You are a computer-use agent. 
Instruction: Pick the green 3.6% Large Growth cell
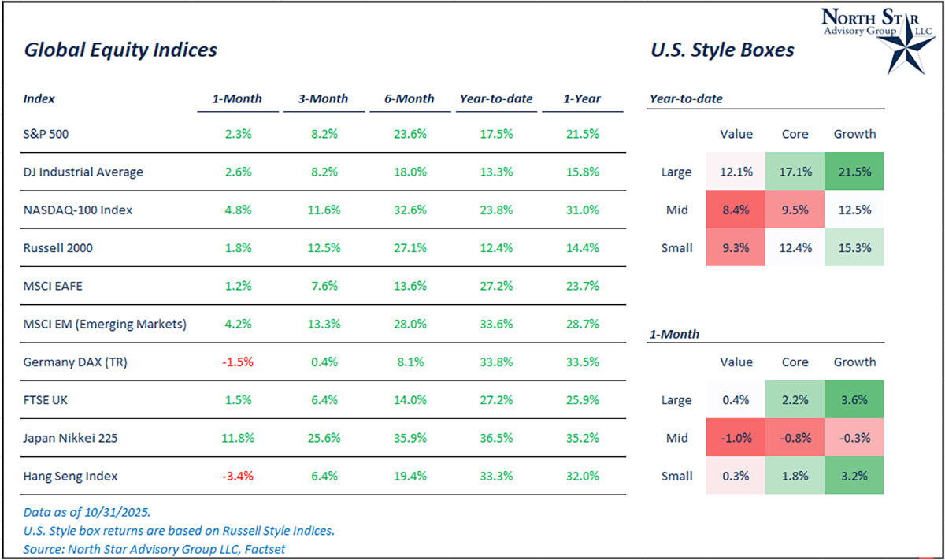point(854,400)
